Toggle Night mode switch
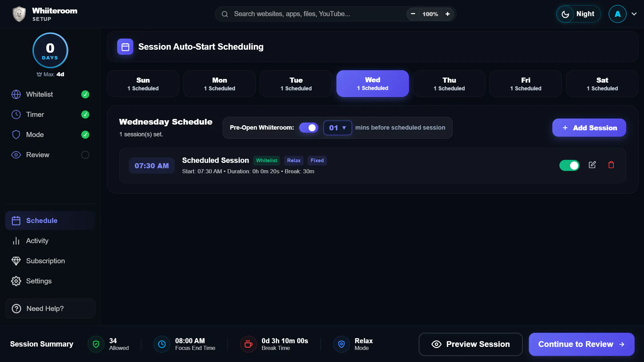The height and width of the screenshot is (362, 644). tap(579, 14)
